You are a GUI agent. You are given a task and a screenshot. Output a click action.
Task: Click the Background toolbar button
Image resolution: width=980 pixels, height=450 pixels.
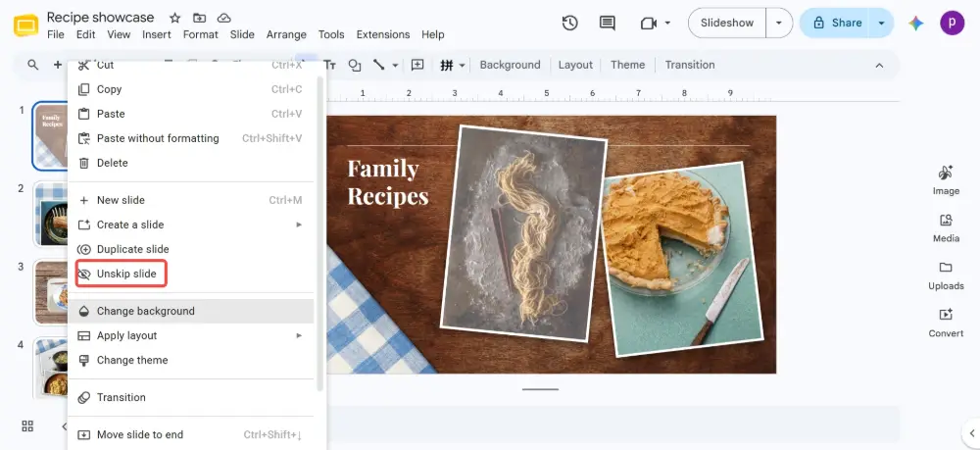510,65
